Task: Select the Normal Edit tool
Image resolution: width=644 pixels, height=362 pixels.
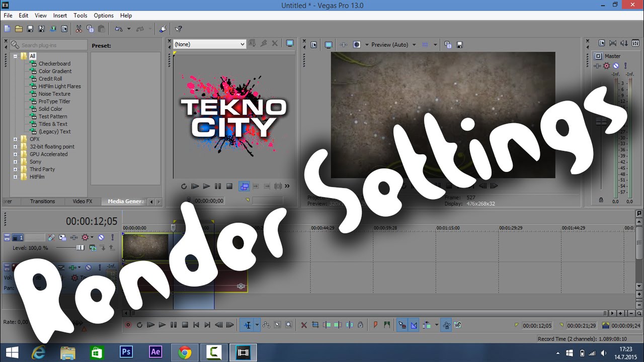Action: (x=247, y=325)
